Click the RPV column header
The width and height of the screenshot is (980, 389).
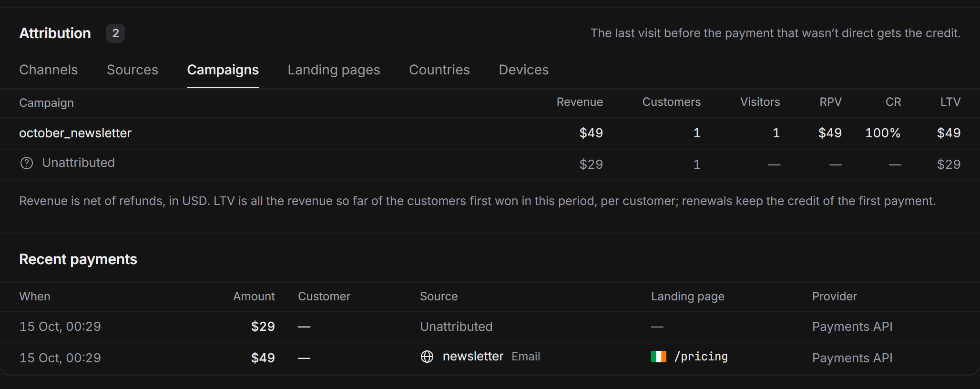pyautogui.click(x=831, y=102)
